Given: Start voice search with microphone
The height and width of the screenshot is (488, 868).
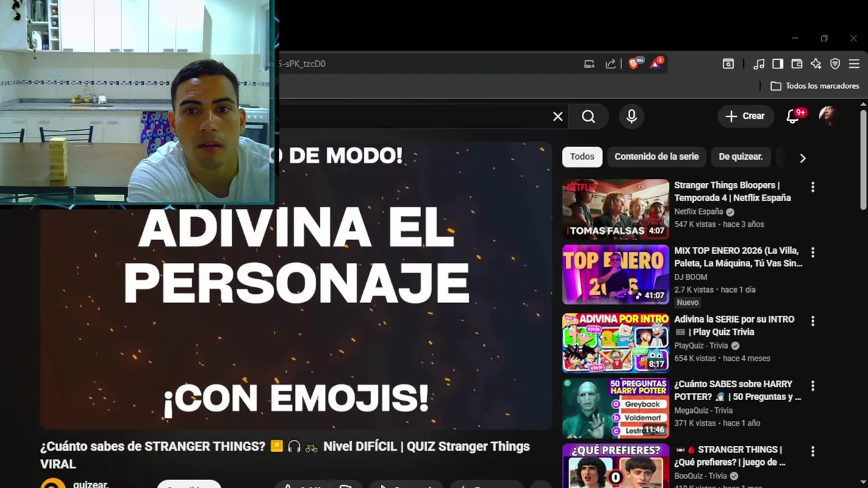Looking at the screenshot, I should [x=631, y=117].
